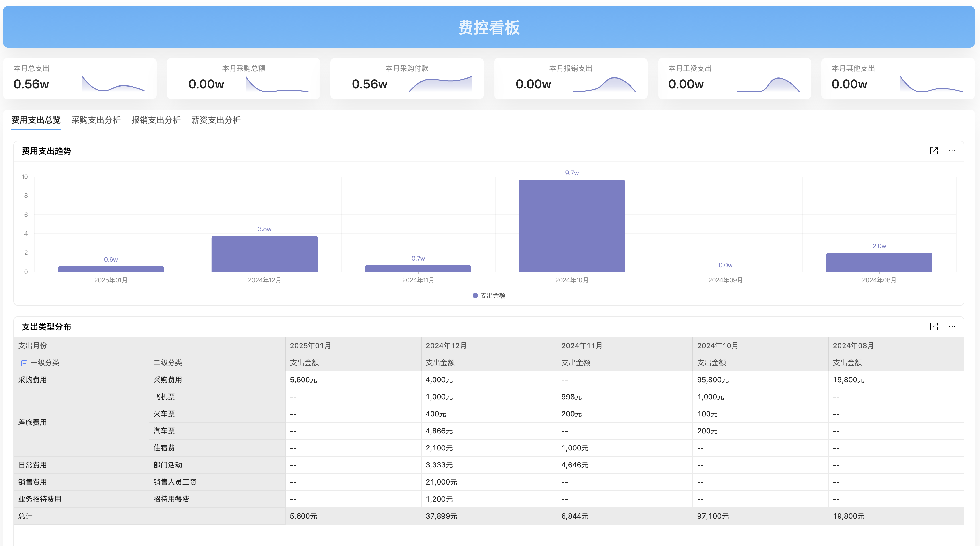This screenshot has height=546, width=980.
Task: Click the 2024年08月 bar labeled 2.0w
Action: click(879, 262)
